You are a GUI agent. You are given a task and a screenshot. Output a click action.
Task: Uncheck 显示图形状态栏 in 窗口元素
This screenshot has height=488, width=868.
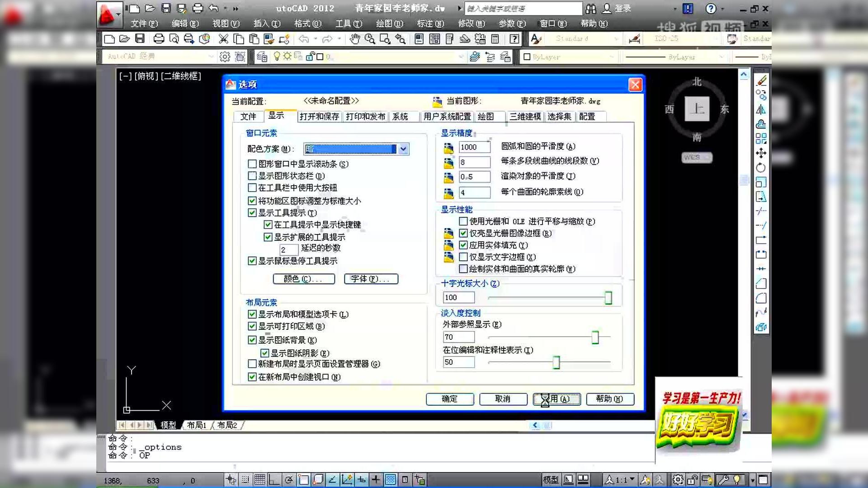pyautogui.click(x=252, y=176)
